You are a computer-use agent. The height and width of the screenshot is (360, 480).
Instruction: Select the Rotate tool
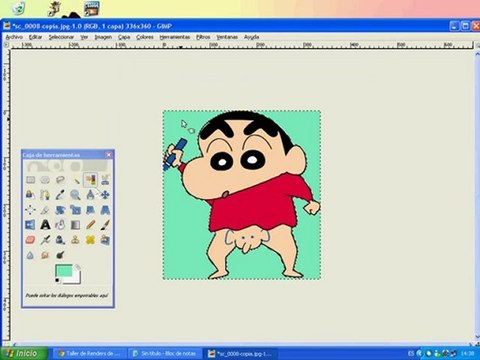[60, 210]
